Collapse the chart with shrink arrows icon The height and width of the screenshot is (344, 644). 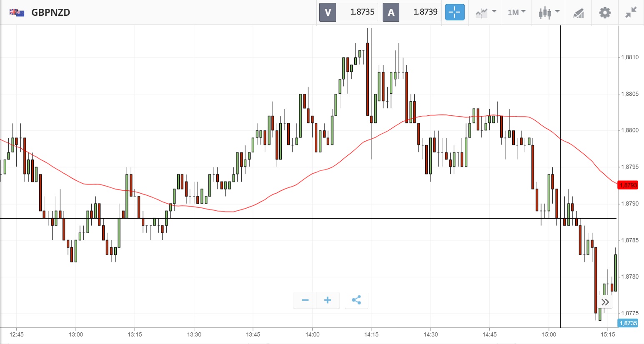pos(631,12)
